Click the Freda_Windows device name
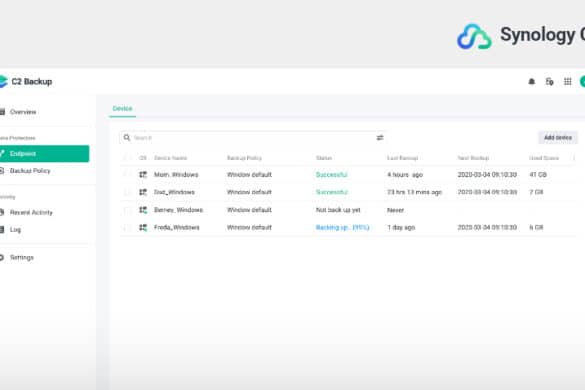 tap(177, 227)
